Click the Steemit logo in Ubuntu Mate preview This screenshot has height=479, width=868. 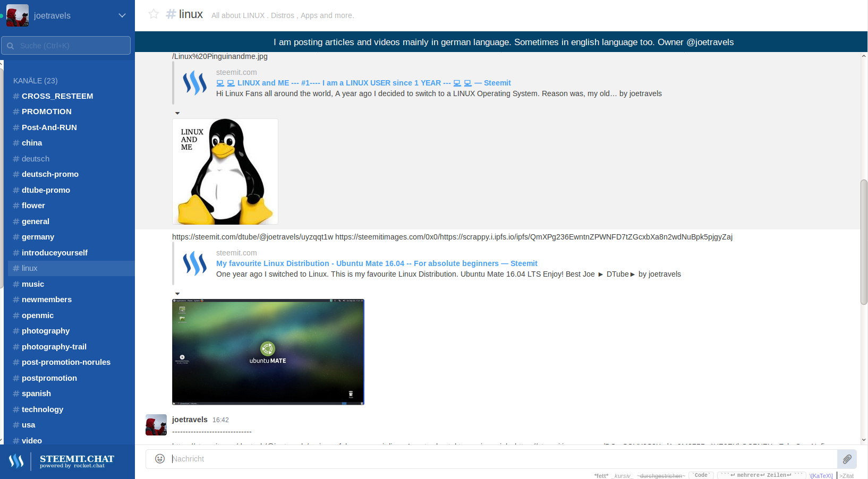(194, 263)
